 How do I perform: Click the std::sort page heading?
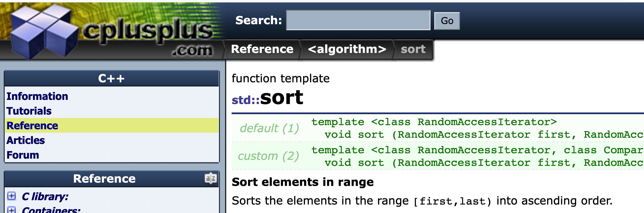[x=267, y=98]
